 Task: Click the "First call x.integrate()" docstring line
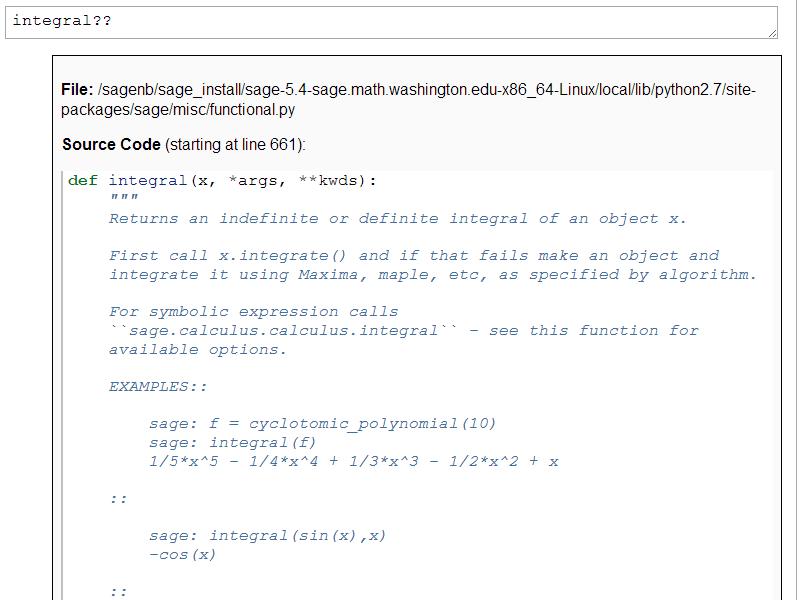[x=414, y=256]
